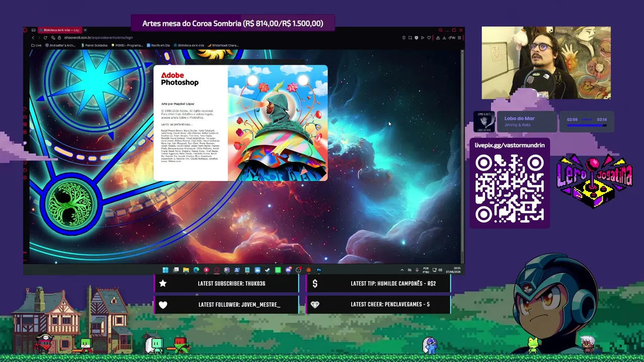The width and height of the screenshot is (644, 362).
Task: Click the Opera snapshot camera icon
Action: (410, 38)
